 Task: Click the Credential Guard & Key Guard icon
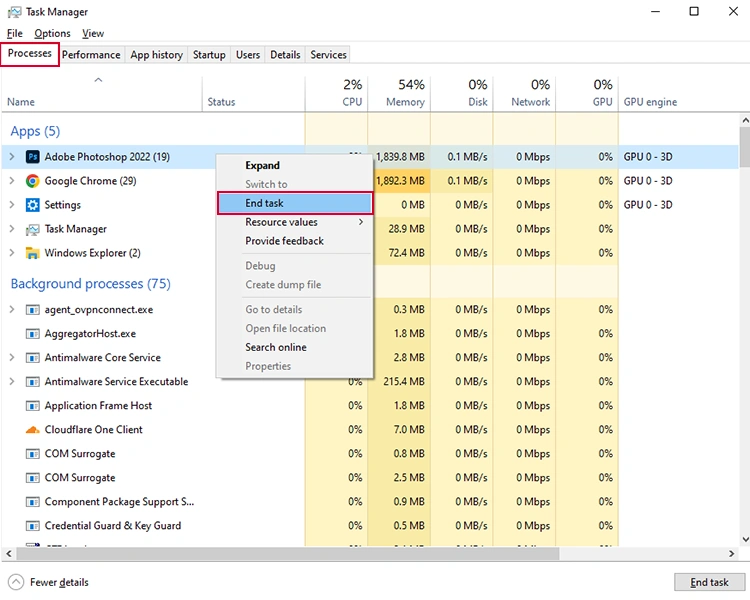tap(33, 526)
